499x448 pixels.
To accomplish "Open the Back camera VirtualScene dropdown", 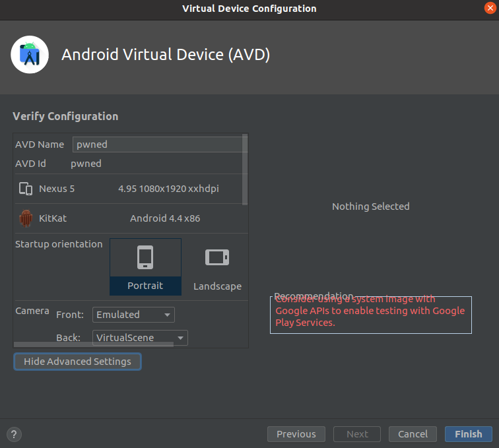I will [140, 338].
